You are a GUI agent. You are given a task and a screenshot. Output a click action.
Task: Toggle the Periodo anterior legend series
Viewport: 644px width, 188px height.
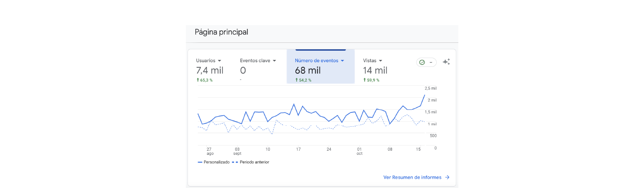250,162
